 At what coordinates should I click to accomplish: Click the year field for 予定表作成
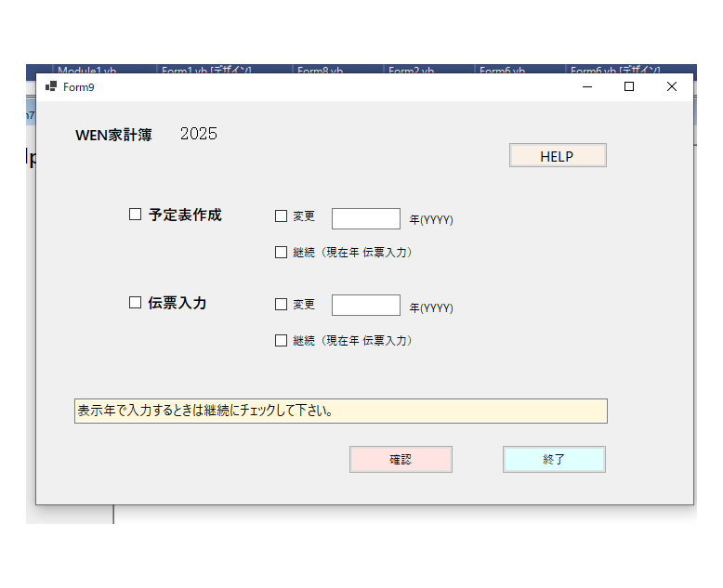[365, 218]
